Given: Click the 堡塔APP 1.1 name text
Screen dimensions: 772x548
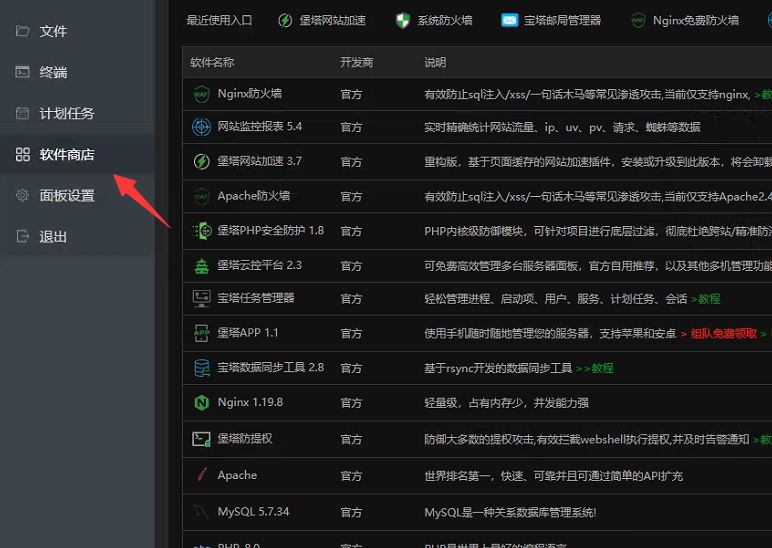Looking at the screenshot, I should coord(248,333).
